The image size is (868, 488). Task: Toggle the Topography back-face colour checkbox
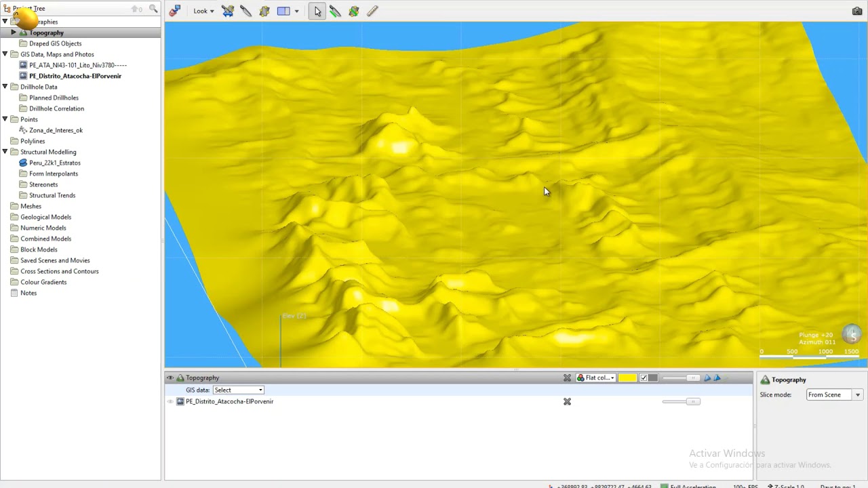click(644, 378)
